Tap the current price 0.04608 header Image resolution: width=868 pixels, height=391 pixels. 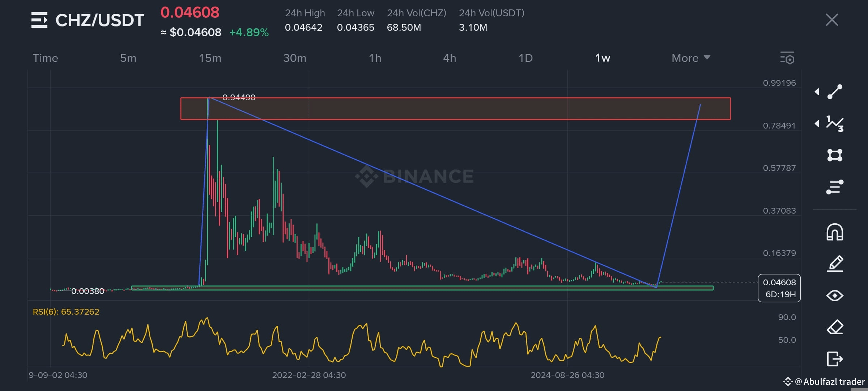click(x=190, y=13)
